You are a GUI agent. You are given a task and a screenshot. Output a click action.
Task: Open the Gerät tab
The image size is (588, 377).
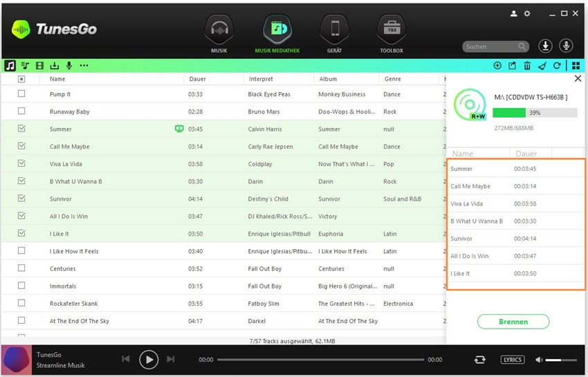point(335,34)
